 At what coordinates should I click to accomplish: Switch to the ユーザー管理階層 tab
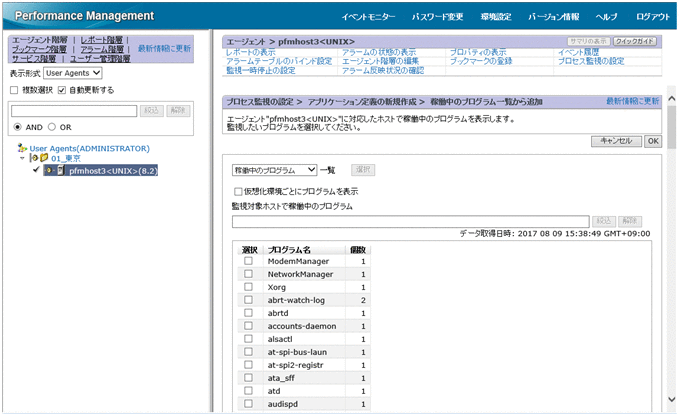tap(100, 59)
